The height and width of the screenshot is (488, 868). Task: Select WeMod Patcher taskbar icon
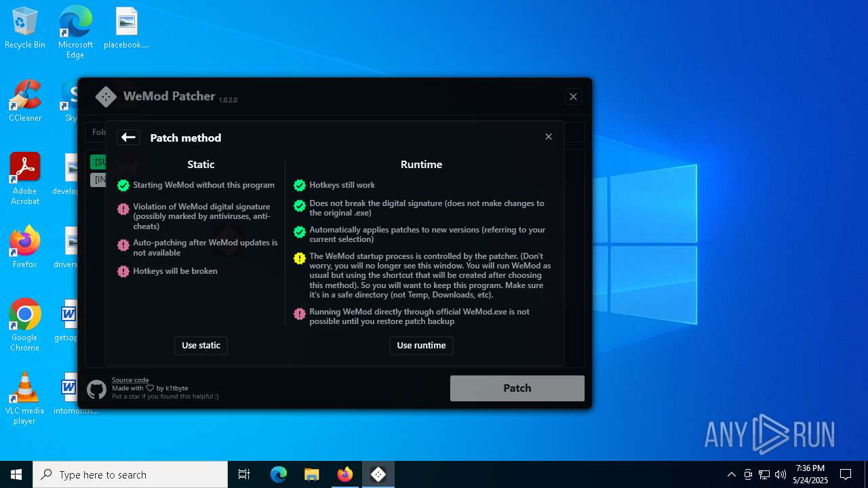tap(378, 474)
